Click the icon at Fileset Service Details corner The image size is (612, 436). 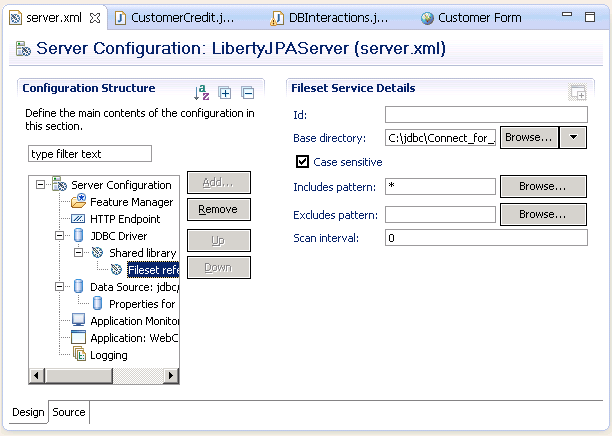(x=577, y=93)
